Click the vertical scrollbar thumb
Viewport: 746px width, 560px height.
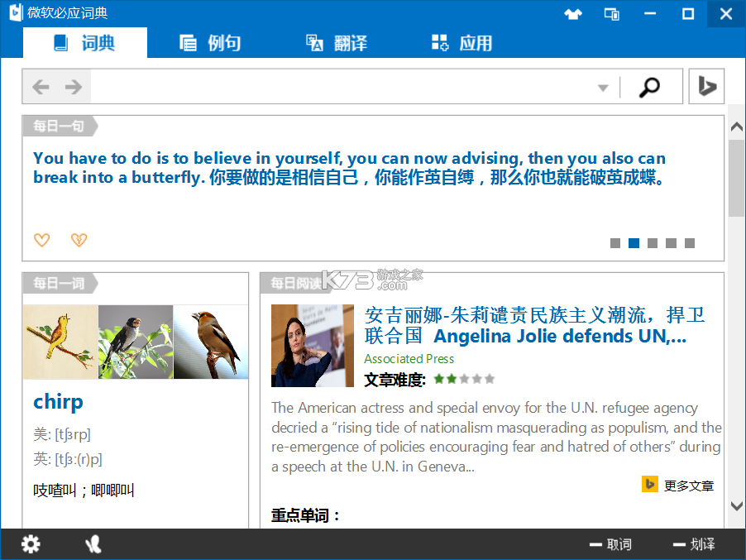pos(736,178)
